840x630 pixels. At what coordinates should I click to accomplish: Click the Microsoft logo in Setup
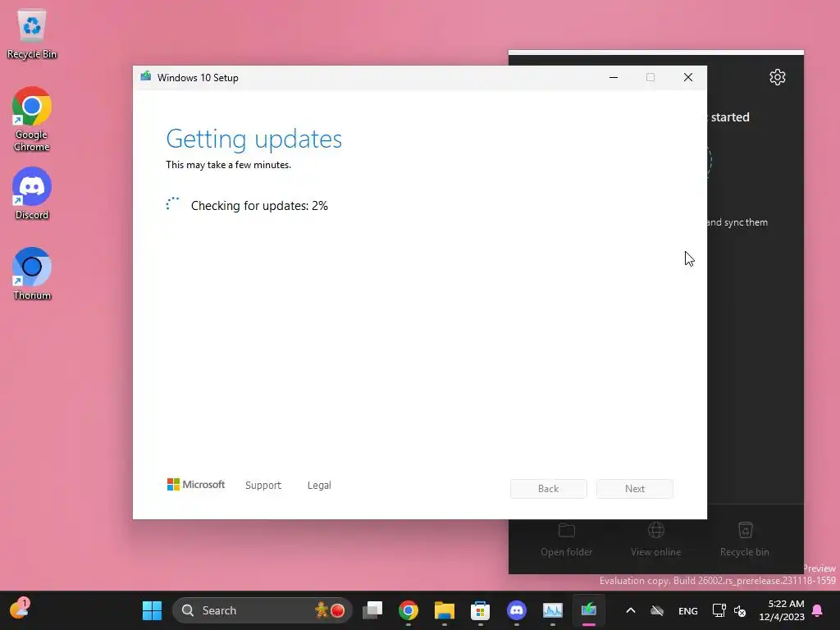[196, 485]
